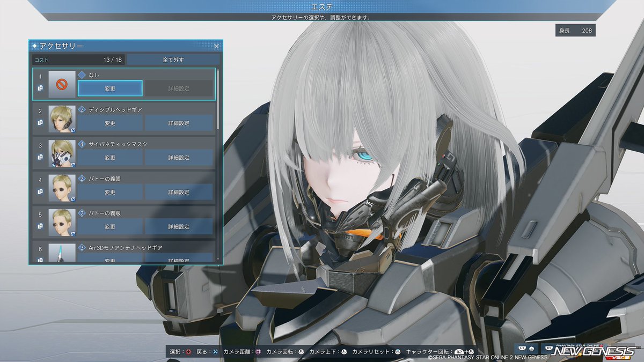Open 詳細設定 for slot 5 バトーの義眼
644x362 pixels.
pyautogui.click(x=179, y=226)
